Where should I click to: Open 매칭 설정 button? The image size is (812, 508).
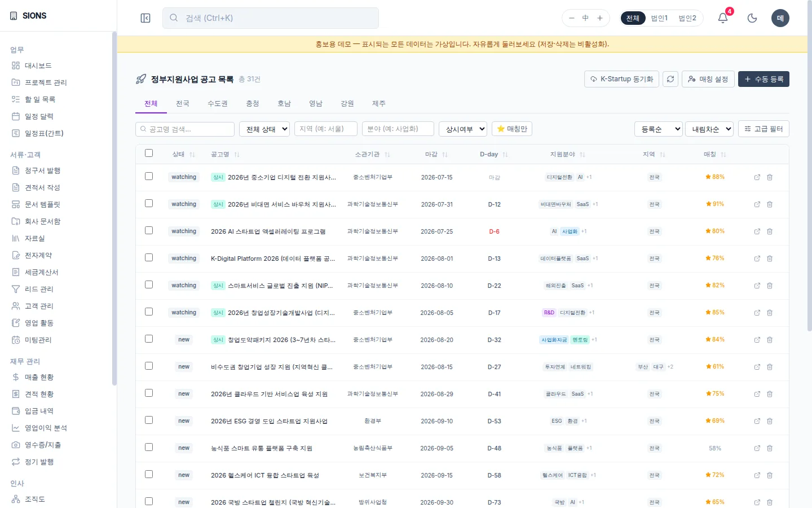(708, 79)
